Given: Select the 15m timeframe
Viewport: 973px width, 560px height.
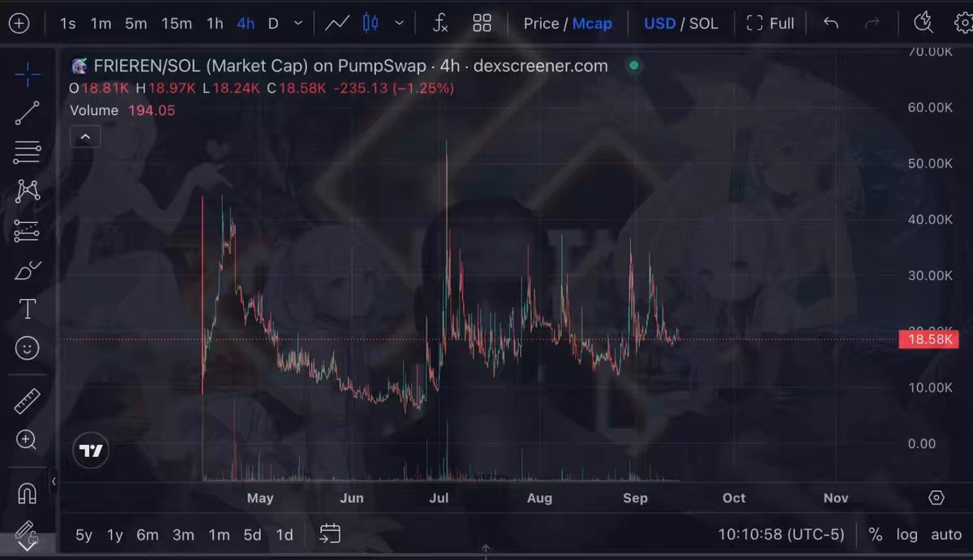Looking at the screenshot, I should click(x=176, y=24).
